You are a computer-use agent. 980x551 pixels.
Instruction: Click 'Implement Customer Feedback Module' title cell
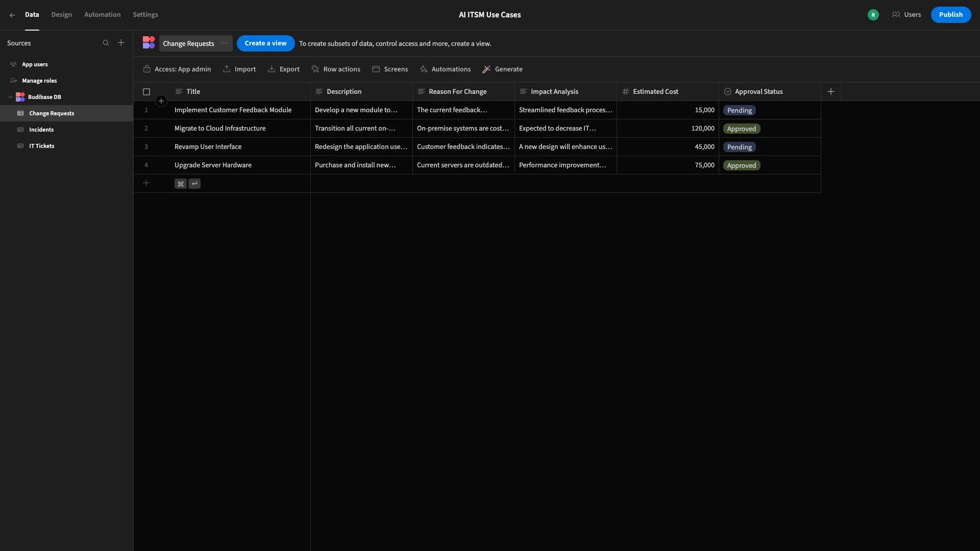[240, 110]
